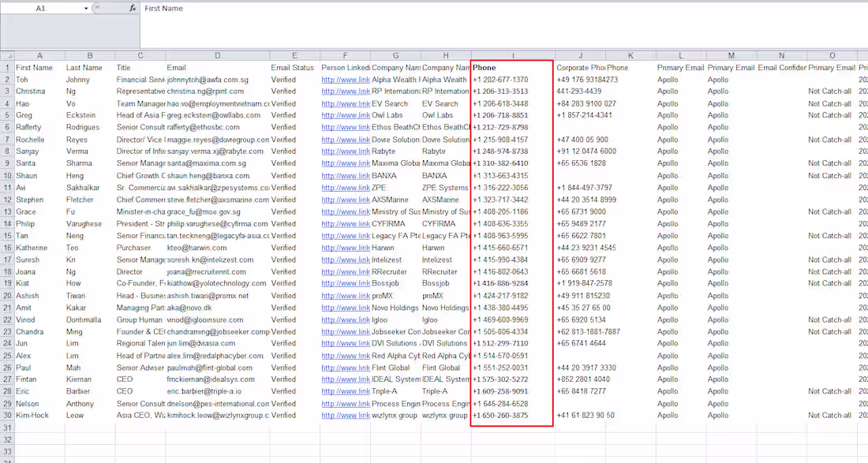Click cell with corporate phone +49 176 93184273

[587, 80]
